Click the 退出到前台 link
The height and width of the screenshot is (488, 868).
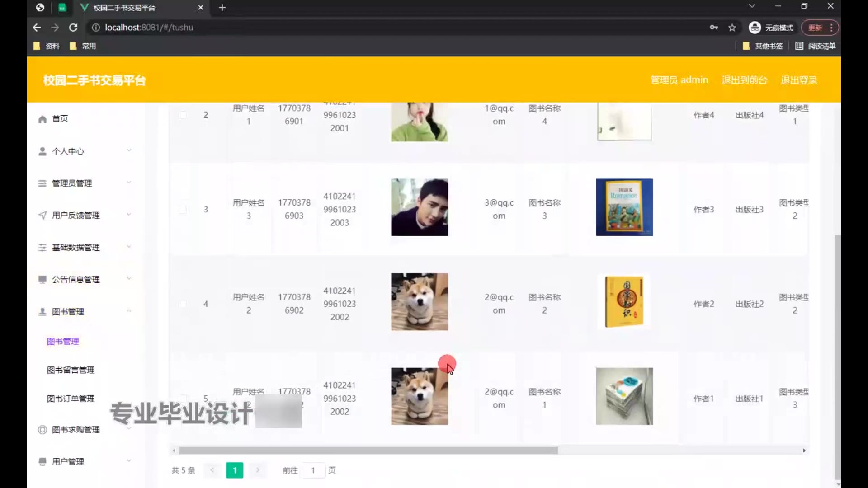coord(744,80)
